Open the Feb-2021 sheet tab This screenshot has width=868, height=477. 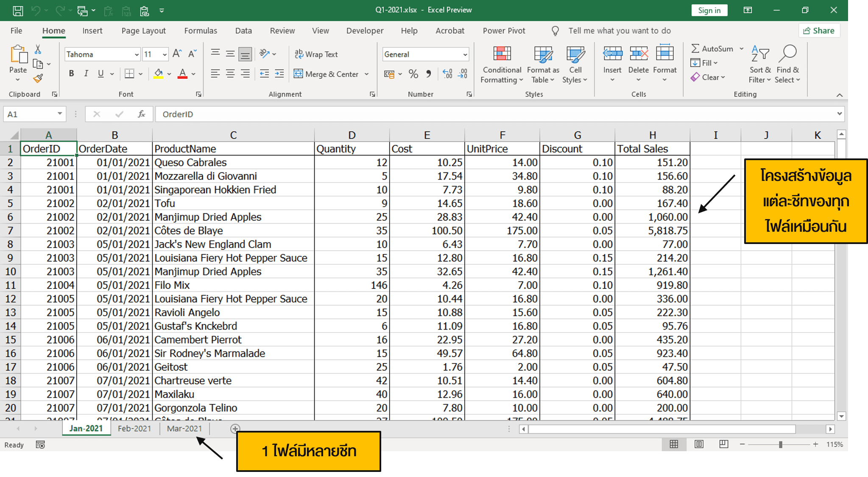134,428
